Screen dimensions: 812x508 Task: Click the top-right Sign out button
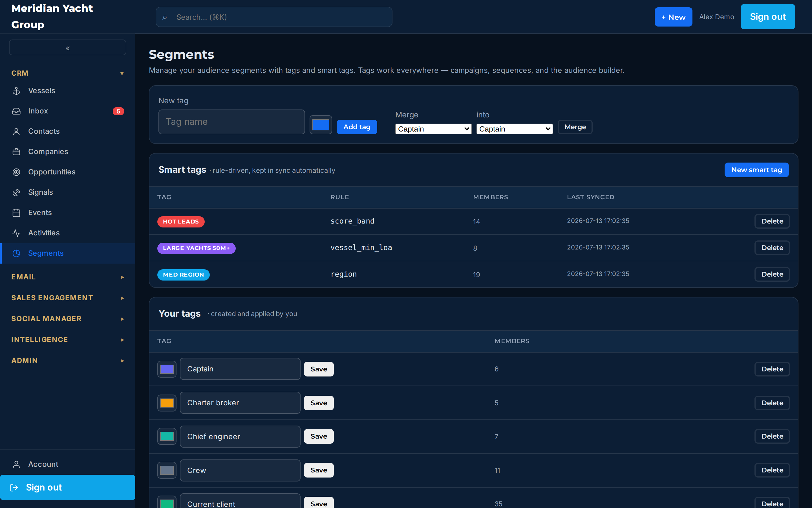pyautogui.click(x=768, y=17)
